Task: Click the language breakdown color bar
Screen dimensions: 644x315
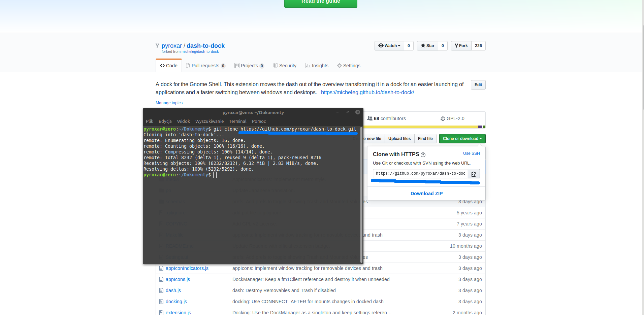Action: (424, 127)
